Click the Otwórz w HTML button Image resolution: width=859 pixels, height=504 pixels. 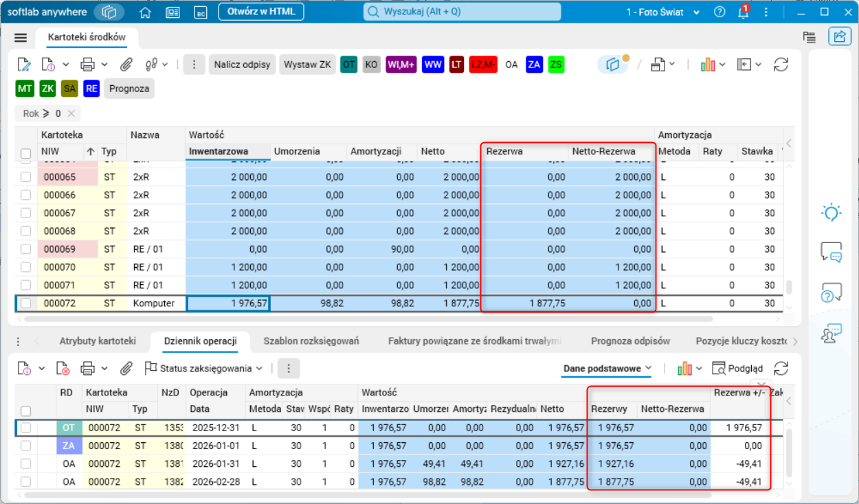point(261,12)
